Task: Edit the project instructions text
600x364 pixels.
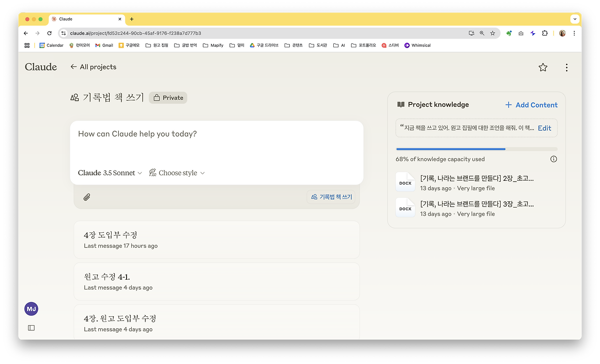Action: pyautogui.click(x=544, y=128)
